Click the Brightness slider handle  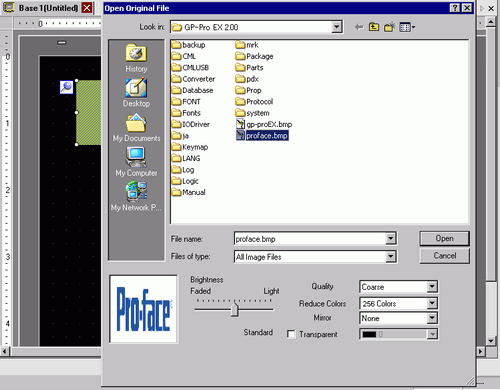click(235, 309)
